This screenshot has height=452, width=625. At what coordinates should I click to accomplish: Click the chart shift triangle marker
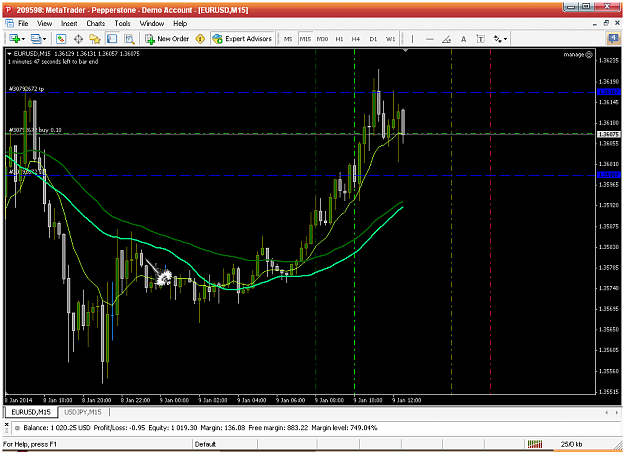405,51
